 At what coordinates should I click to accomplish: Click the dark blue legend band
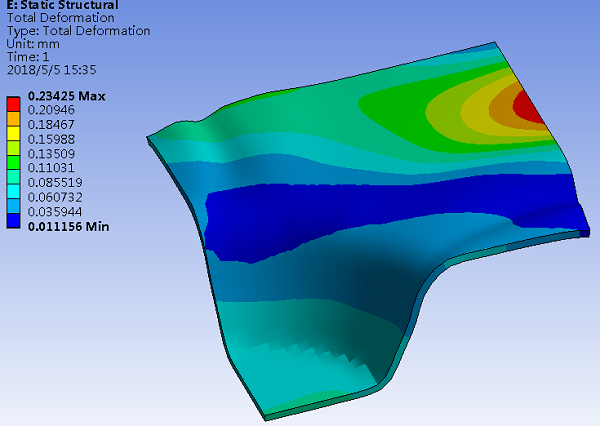14,220
